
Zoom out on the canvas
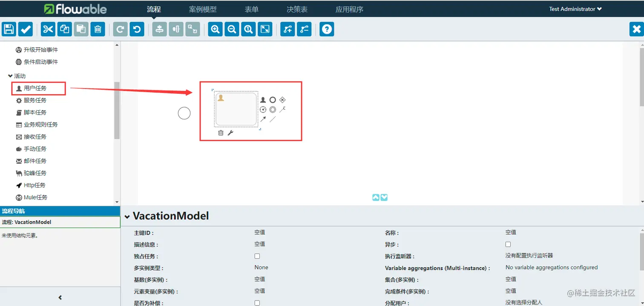pos(232,29)
